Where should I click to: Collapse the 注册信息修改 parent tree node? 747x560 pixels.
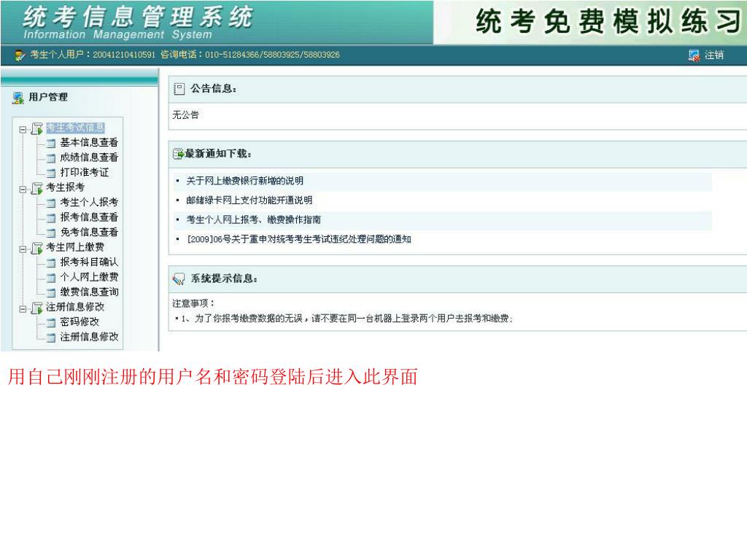(23, 309)
